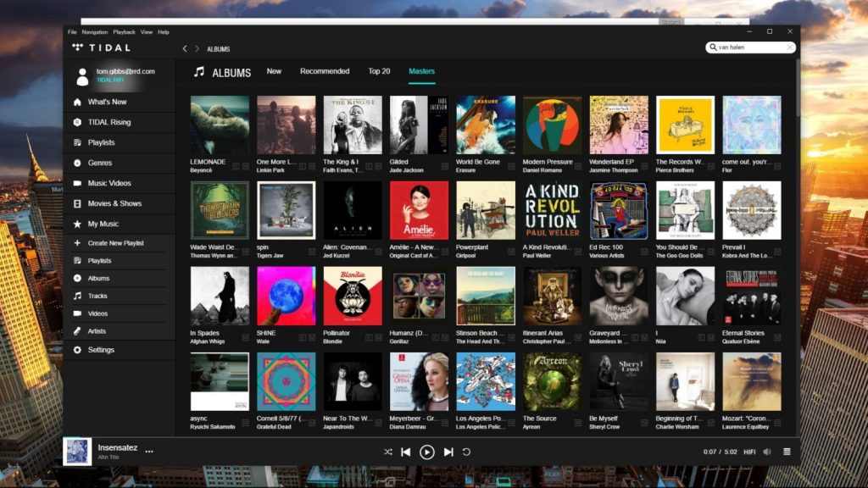This screenshot has width=868, height=488.
Task: Open the Eternal Stories album cover
Action: point(752,296)
